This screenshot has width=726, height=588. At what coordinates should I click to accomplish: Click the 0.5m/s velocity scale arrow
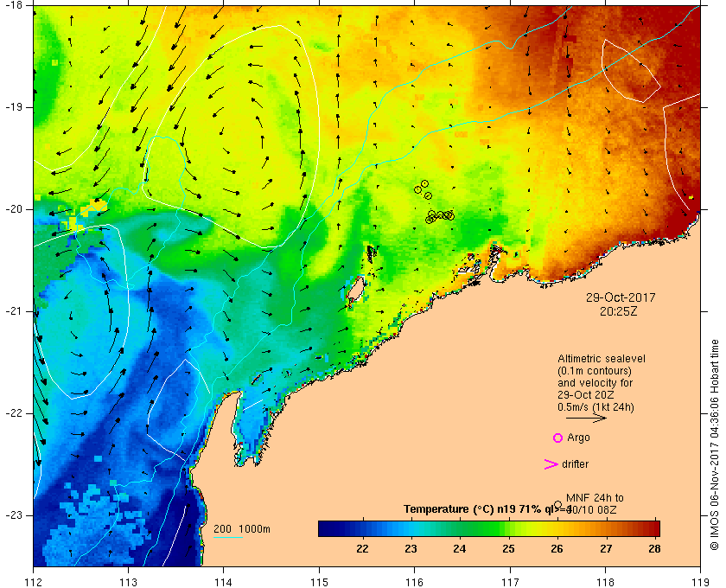click(x=586, y=418)
